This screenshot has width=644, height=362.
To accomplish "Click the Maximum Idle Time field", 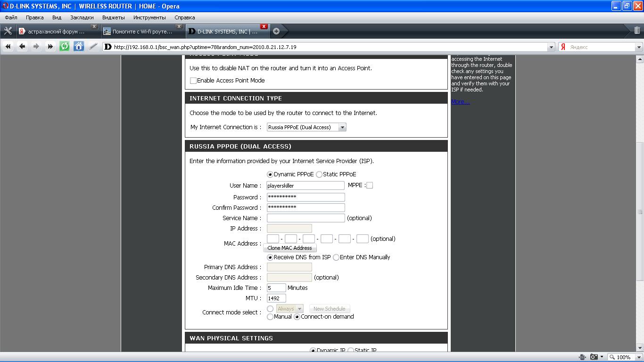I will pos(276,288).
